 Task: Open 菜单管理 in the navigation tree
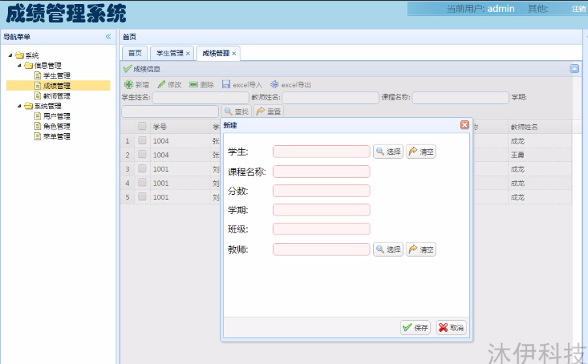[57, 136]
